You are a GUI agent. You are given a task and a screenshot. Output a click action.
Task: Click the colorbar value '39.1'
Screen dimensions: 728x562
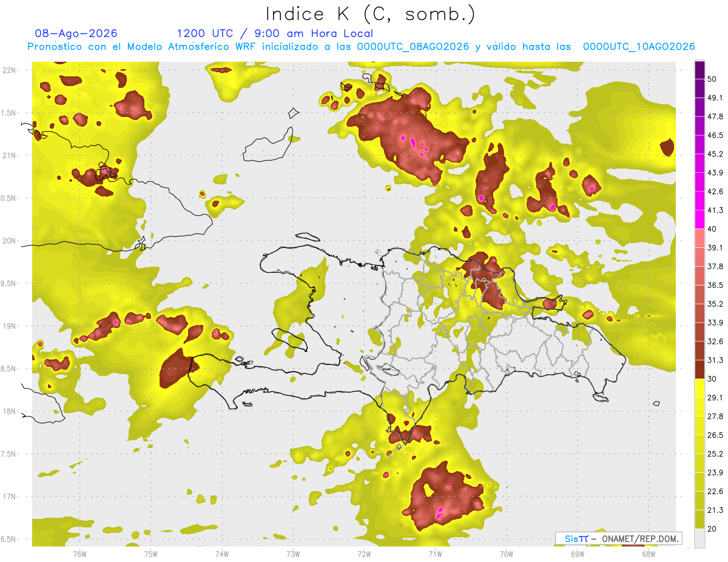coord(715,248)
